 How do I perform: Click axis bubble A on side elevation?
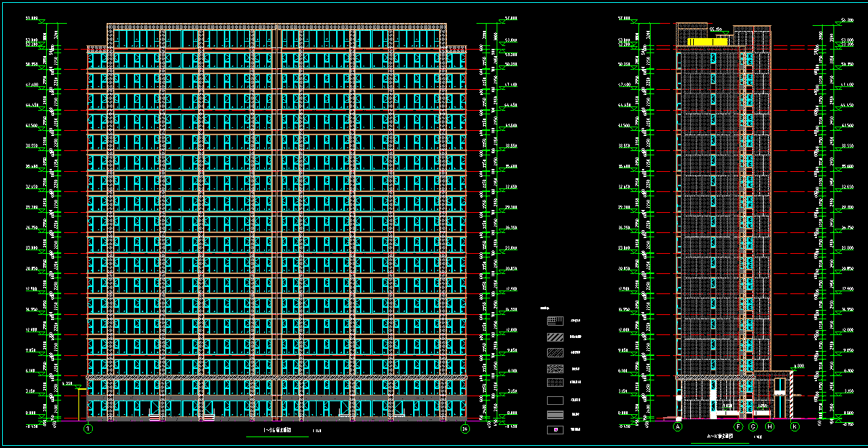click(x=677, y=426)
